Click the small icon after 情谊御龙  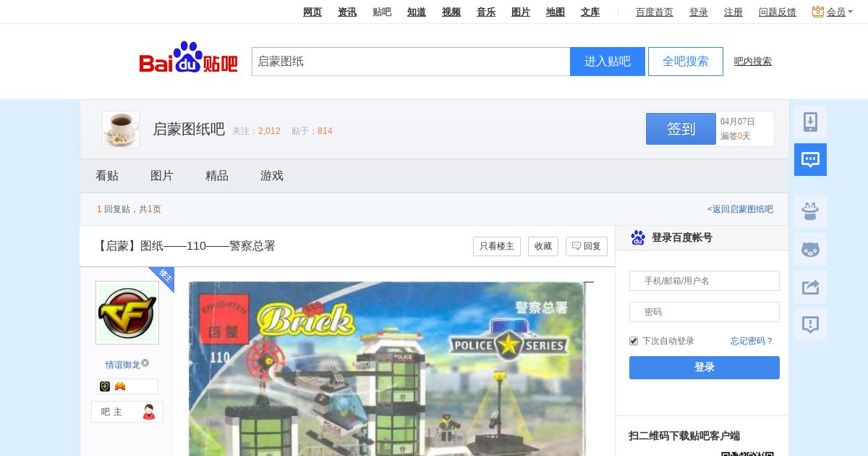pos(145,363)
